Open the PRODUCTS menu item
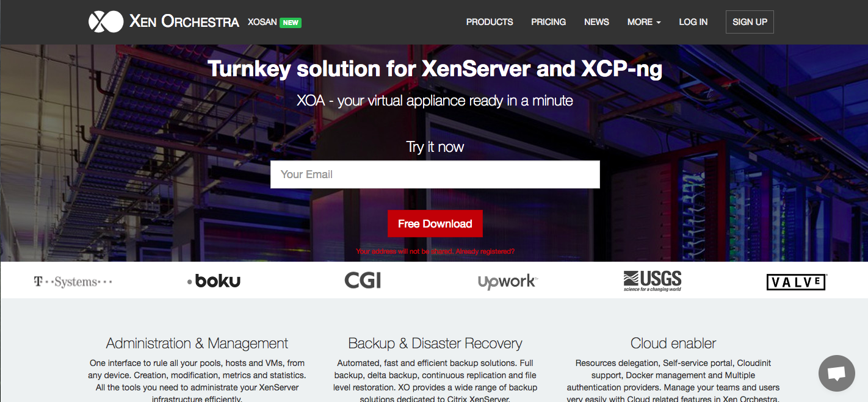Image resolution: width=868 pixels, height=402 pixels. 490,22
